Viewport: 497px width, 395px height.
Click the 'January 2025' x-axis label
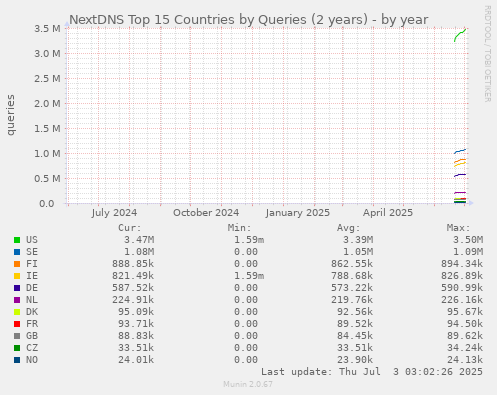pyautogui.click(x=298, y=213)
